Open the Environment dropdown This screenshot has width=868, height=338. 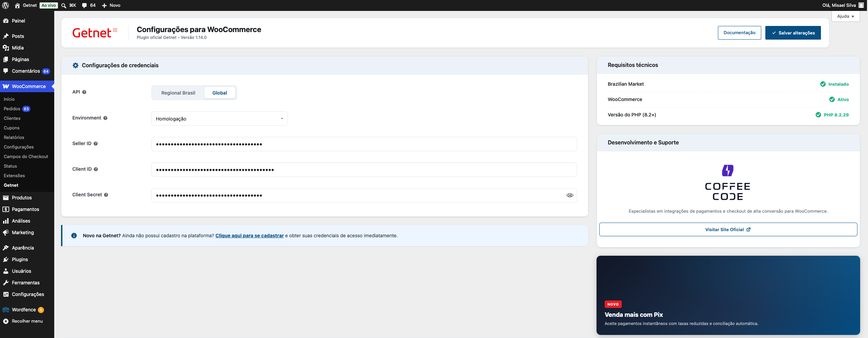tap(220, 118)
